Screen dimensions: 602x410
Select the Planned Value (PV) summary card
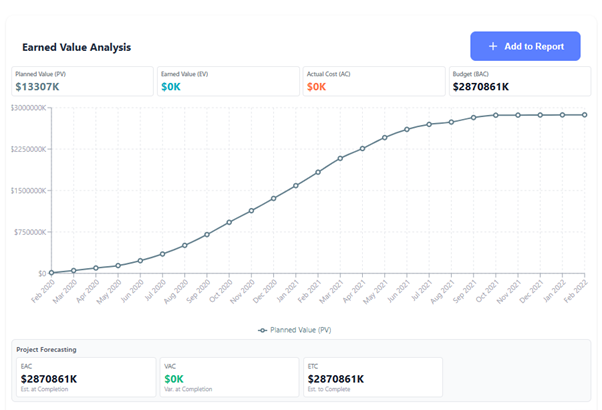click(82, 81)
